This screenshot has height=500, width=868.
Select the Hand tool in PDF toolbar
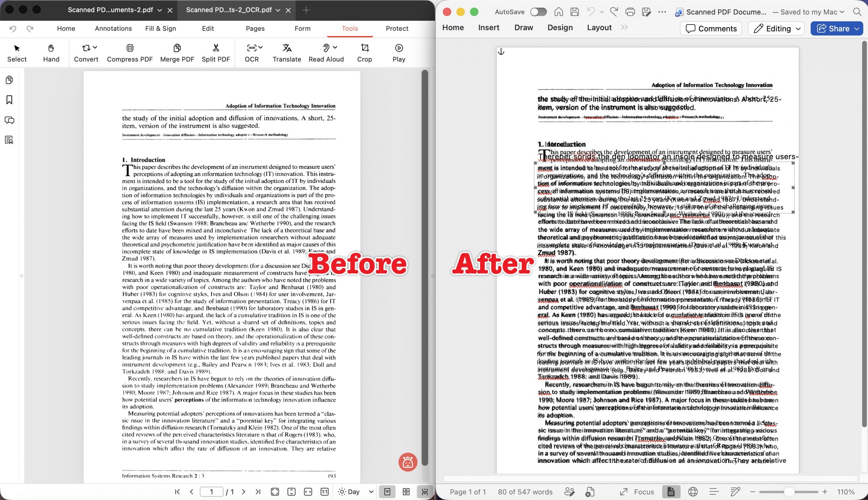click(51, 53)
